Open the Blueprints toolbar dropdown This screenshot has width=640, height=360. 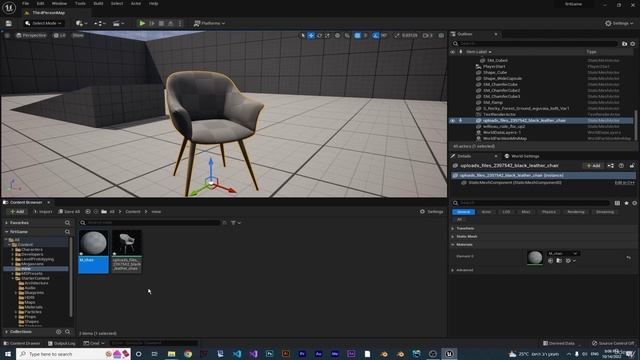pyautogui.click(x=100, y=23)
